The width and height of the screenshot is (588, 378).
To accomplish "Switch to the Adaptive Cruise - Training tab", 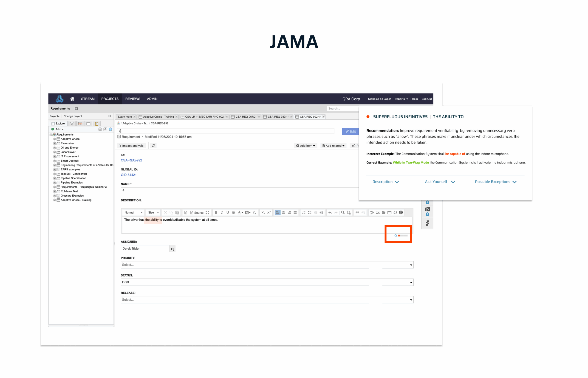I will (158, 117).
